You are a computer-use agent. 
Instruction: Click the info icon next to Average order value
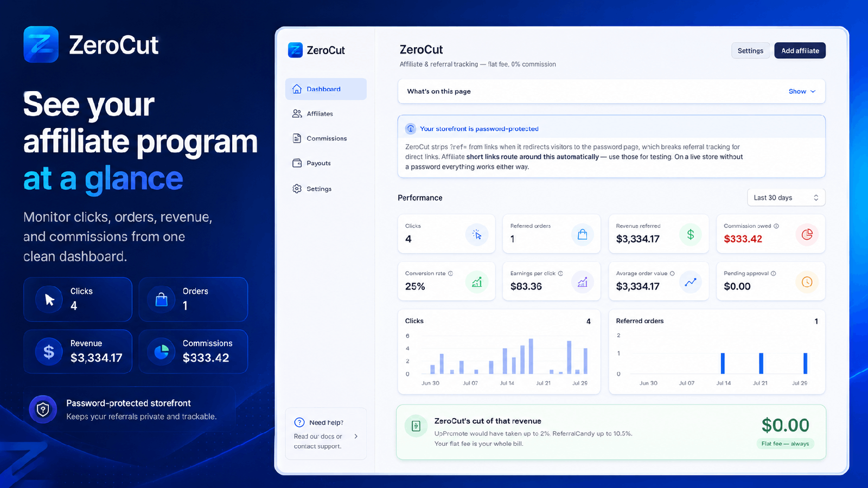[x=672, y=273]
